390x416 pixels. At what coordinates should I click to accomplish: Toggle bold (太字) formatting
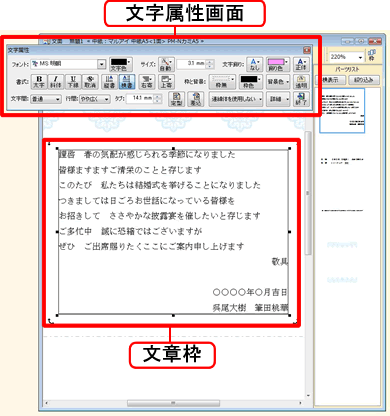coord(39,82)
